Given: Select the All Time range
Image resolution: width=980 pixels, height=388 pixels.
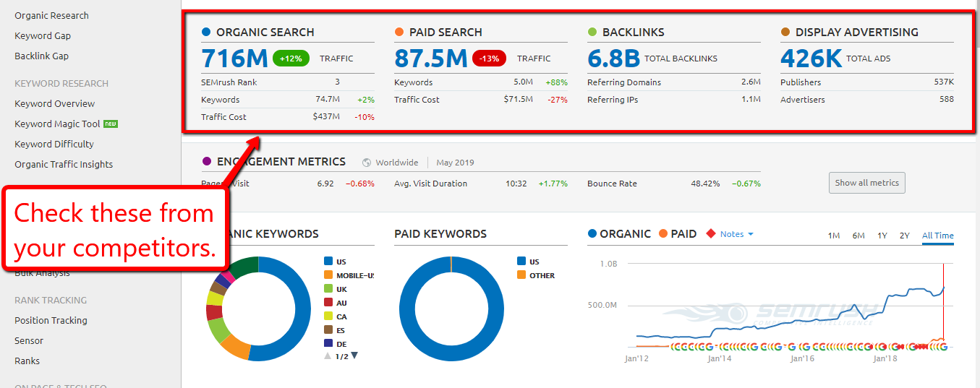Looking at the screenshot, I should (938, 236).
